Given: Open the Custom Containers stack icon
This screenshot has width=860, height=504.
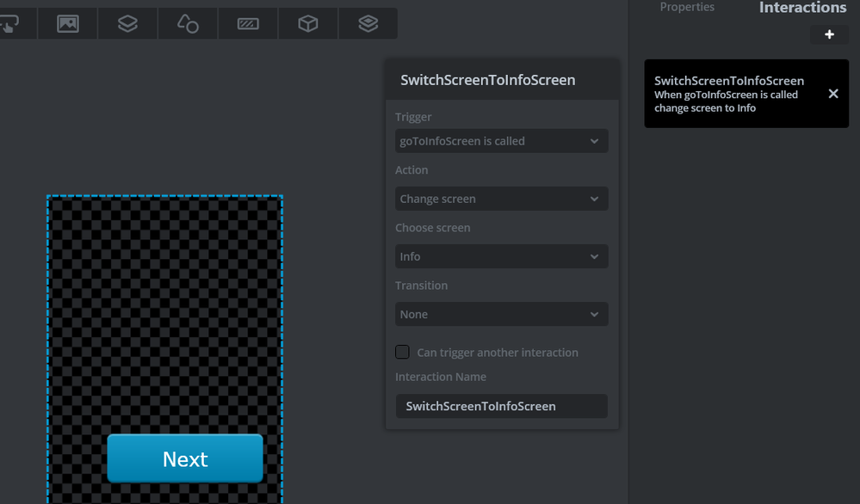Looking at the screenshot, I should tap(368, 23).
